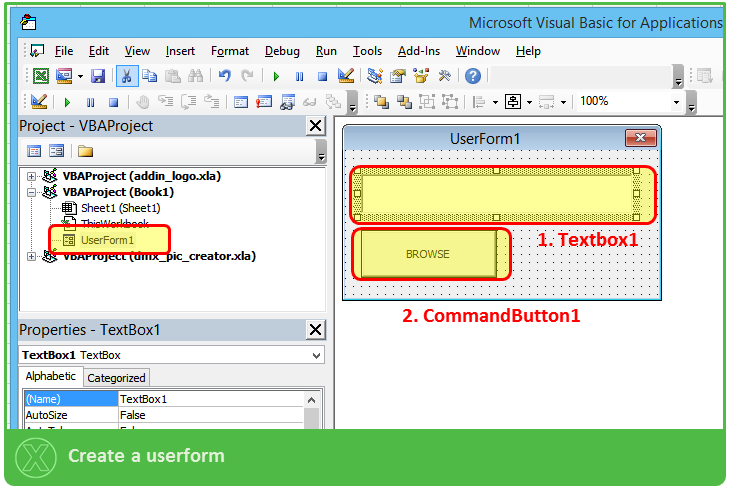Toggle Design Mode on the Standard toolbar
The image size is (729, 490).
[345, 75]
